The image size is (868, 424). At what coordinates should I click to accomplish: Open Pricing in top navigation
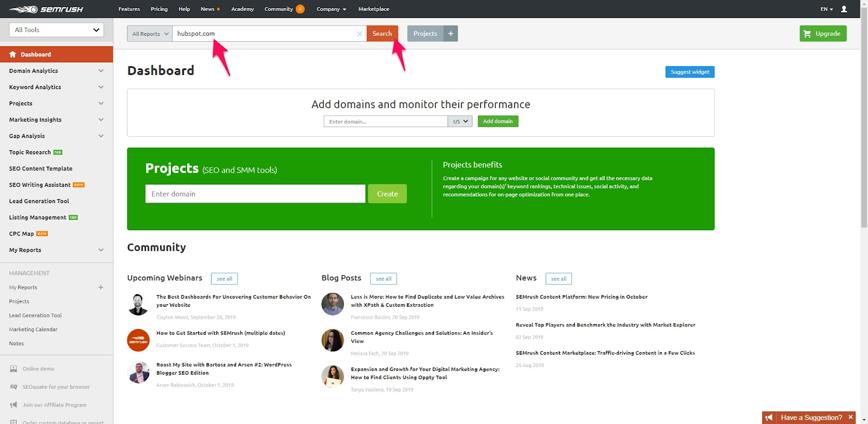[x=159, y=9]
